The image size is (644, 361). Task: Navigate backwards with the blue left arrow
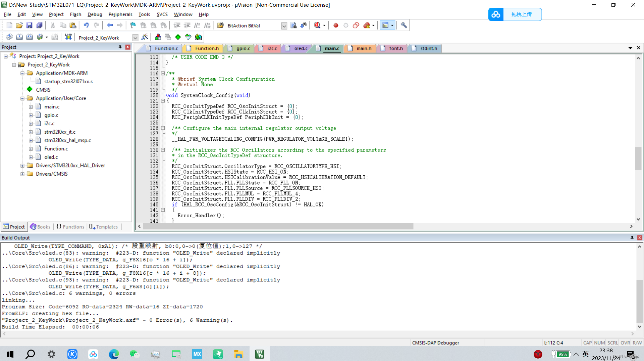point(110,25)
